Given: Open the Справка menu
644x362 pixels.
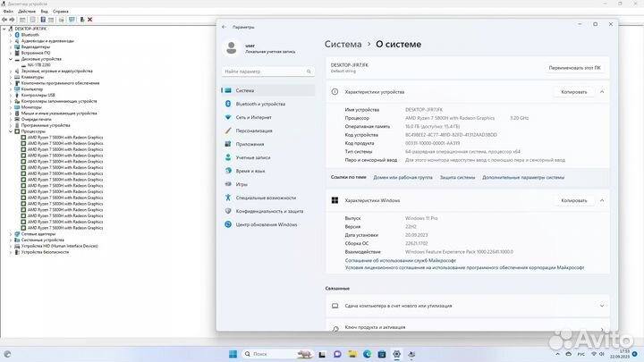Looking at the screenshot, I should 61,12.
